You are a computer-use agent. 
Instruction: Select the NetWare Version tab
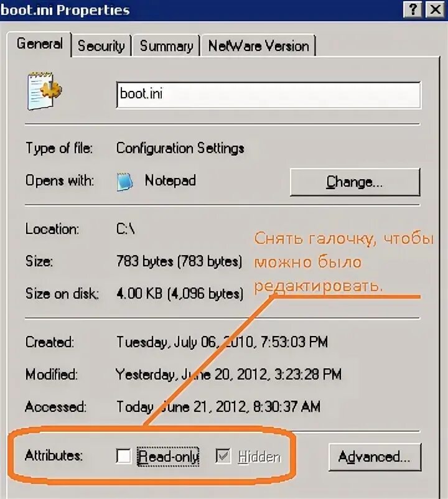(258, 46)
